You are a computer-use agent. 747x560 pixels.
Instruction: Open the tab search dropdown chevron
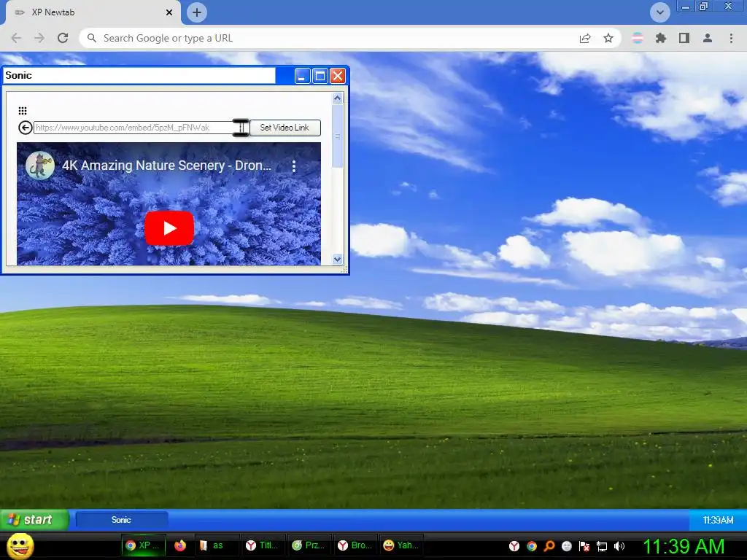pos(660,12)
